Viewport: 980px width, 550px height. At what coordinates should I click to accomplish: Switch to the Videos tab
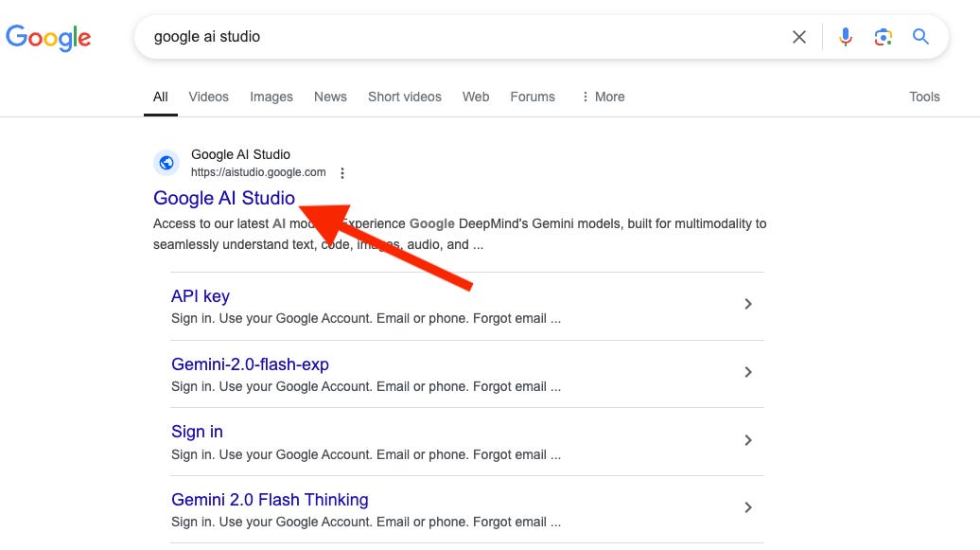tap(209, 97)
